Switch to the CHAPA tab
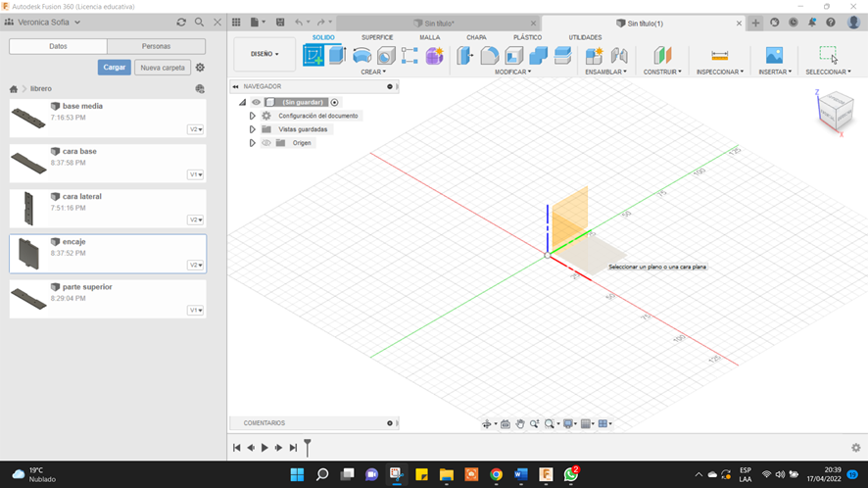868x488 pixels. [x=476, y=37]
